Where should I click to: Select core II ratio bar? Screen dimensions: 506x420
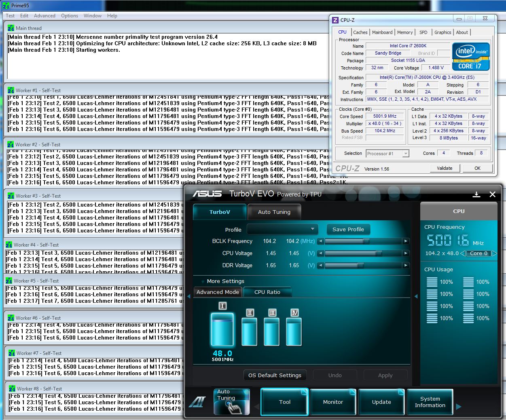[249, 332]
